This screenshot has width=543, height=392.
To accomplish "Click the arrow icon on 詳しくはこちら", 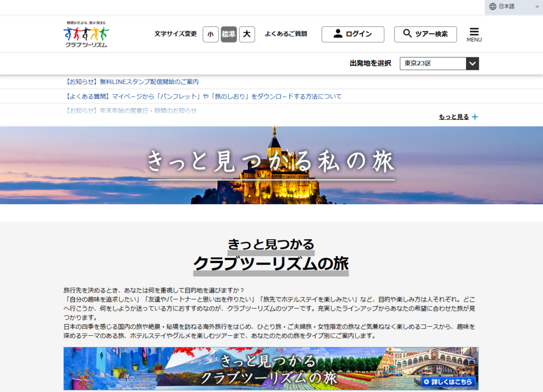I will pos(426,381).
